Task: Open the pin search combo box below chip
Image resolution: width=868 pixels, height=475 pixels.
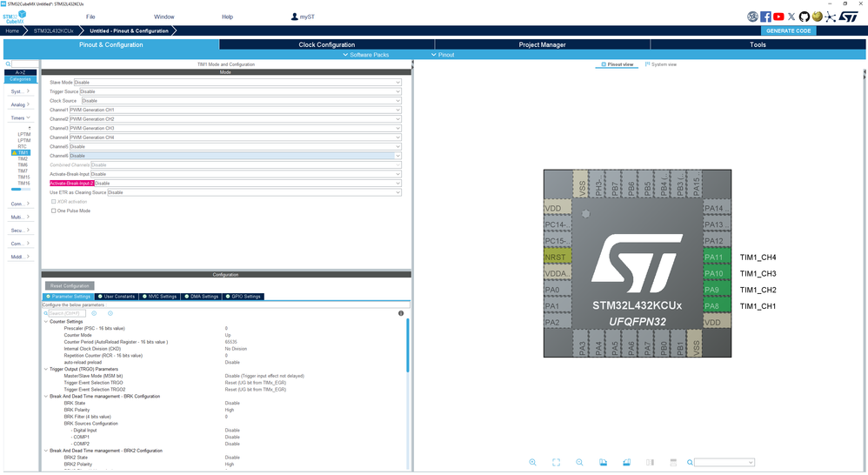Action: tap(724, 462)
